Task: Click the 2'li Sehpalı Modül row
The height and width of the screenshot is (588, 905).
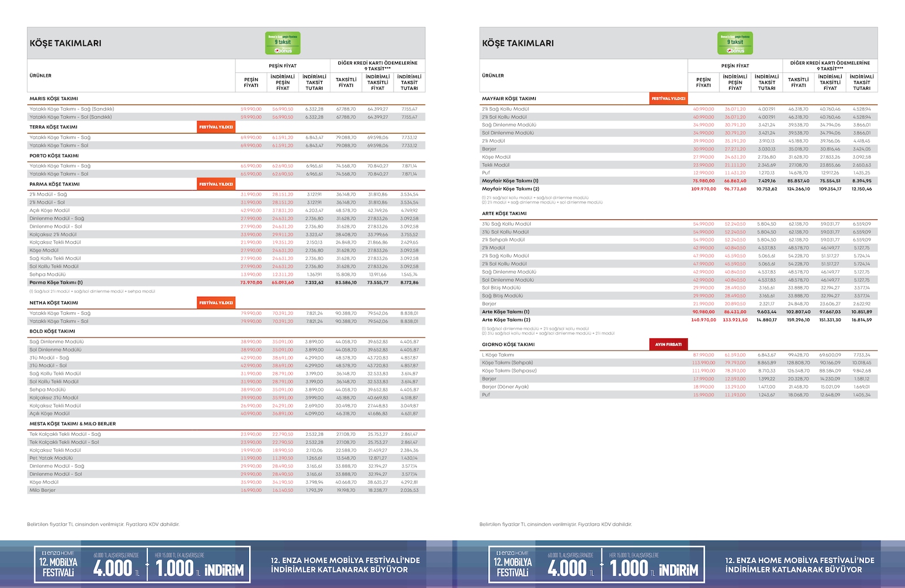Action: click(x=679, y=240)
